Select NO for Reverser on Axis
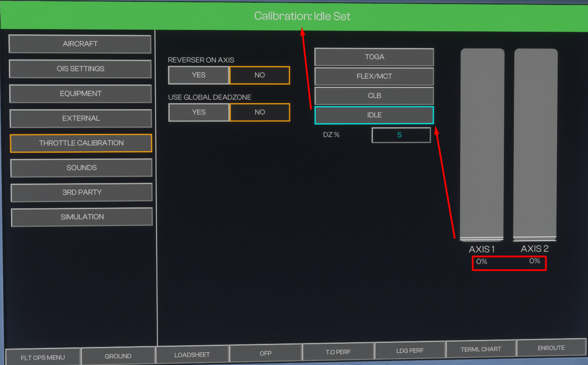 point(259,75)
